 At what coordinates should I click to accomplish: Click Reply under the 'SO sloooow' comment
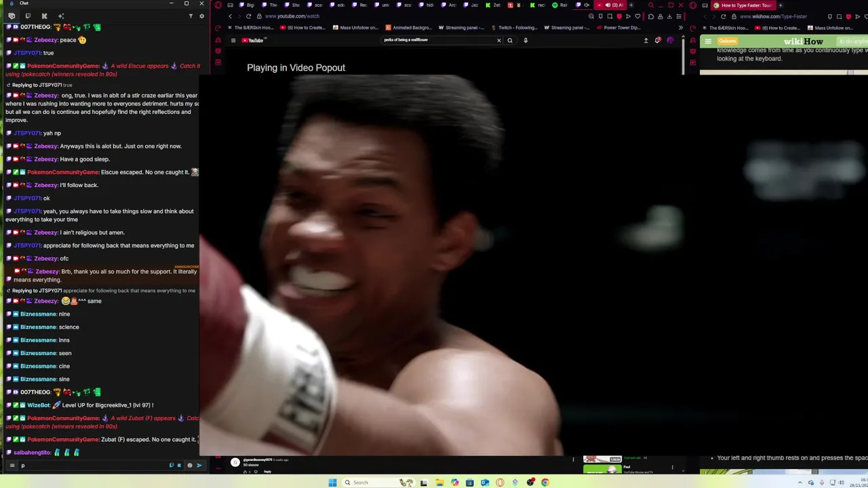pos(268,472)
